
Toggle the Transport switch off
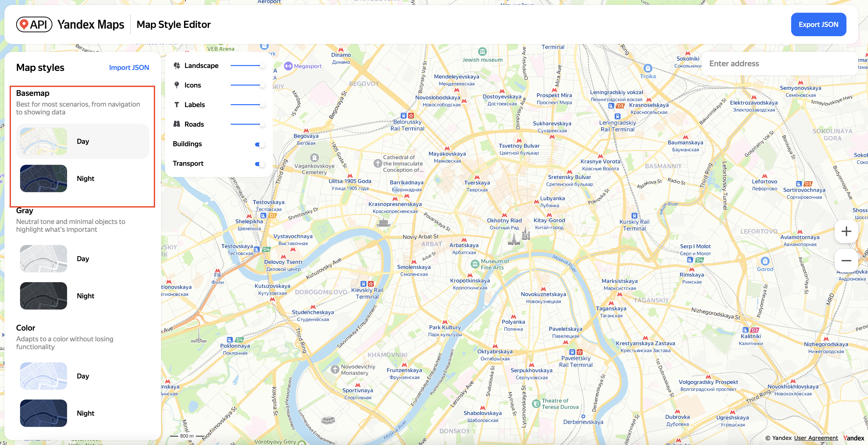[x=259, y=164]
